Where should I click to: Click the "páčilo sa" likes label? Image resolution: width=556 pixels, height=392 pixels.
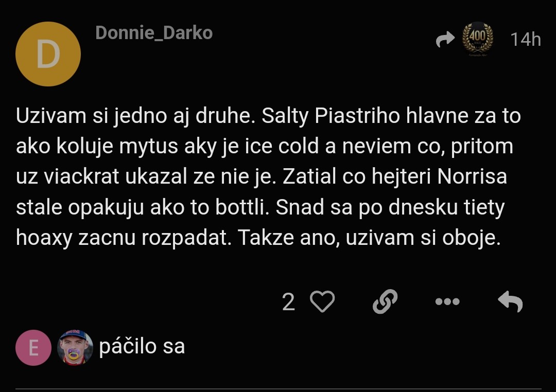[x=142, y=346]
